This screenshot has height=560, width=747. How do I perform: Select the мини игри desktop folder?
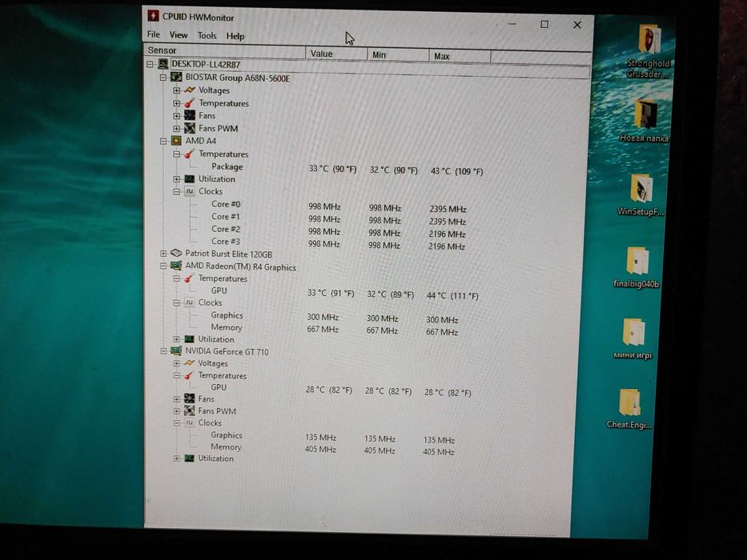pyautogui.click(x=633, y=338)
